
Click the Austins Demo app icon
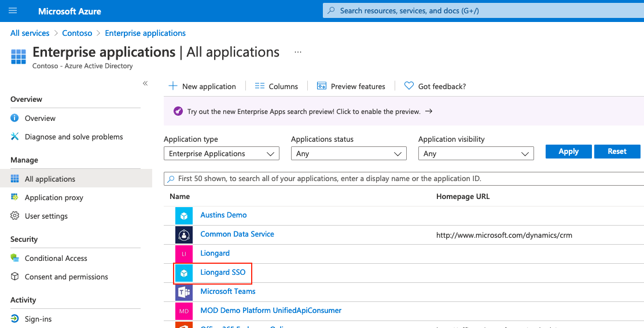(x=184, y=216)
